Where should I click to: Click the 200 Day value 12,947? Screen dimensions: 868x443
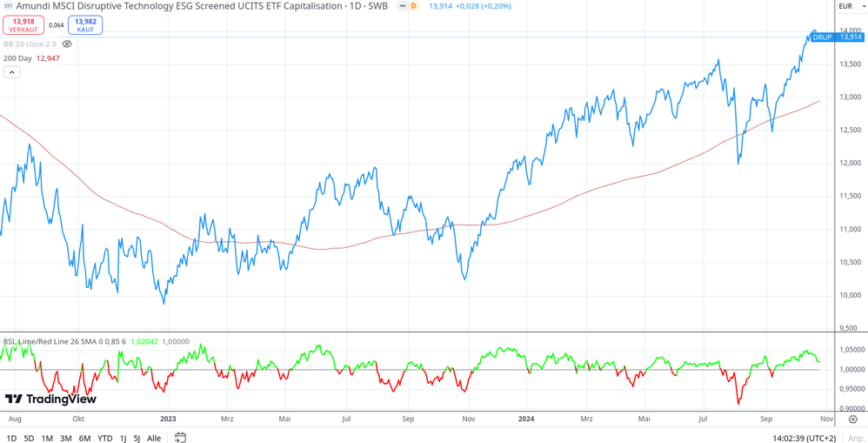(48, 57)
